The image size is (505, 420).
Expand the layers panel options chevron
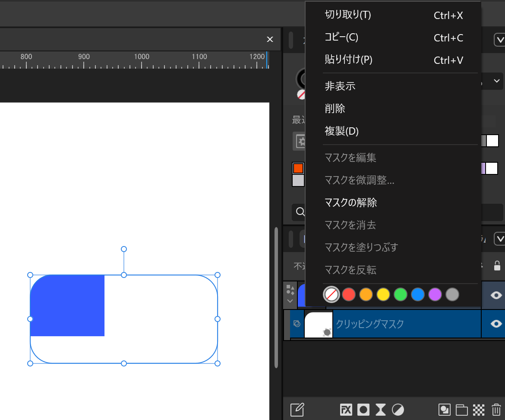click(500, 239)
